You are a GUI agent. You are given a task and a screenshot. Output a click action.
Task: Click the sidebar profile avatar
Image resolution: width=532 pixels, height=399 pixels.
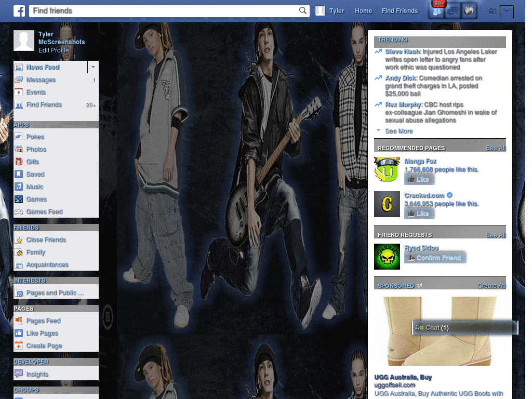point(24,41)
